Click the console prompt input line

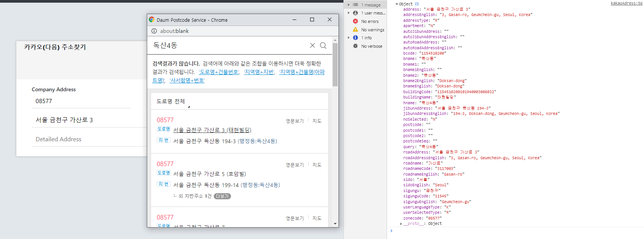[518, 231]
